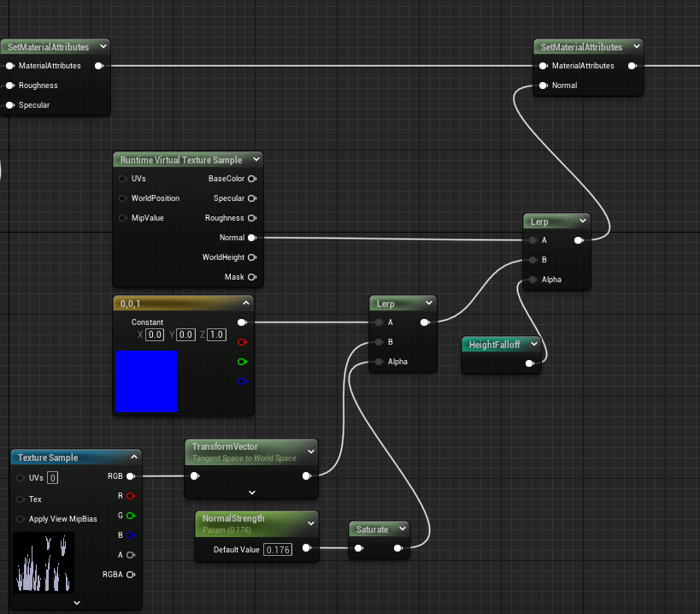The image size is (700, 614).
Task: Click the HeightFalloff node output pin
Action: point(530,363)
